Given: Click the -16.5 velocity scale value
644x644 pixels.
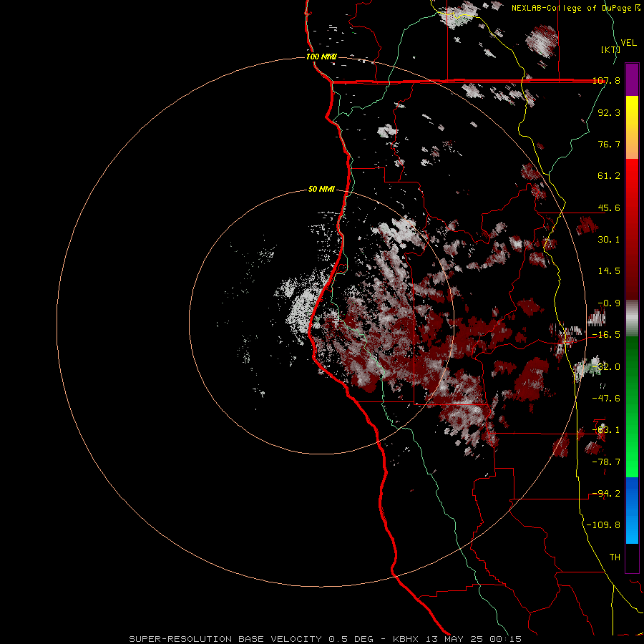Looking at the screenshot, I should click(x=607, y=335).
